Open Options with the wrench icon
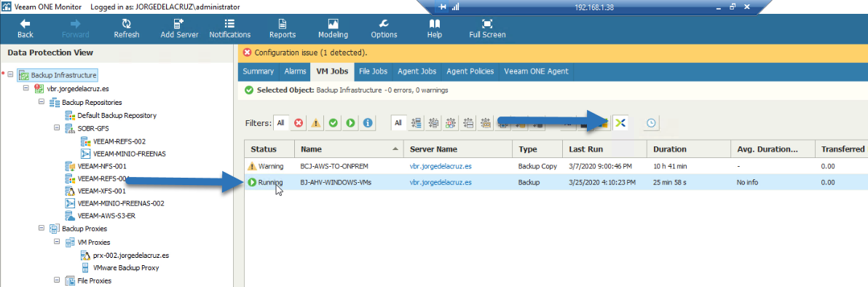The width and height of the screenshot is (868, 287). (384, 29)
